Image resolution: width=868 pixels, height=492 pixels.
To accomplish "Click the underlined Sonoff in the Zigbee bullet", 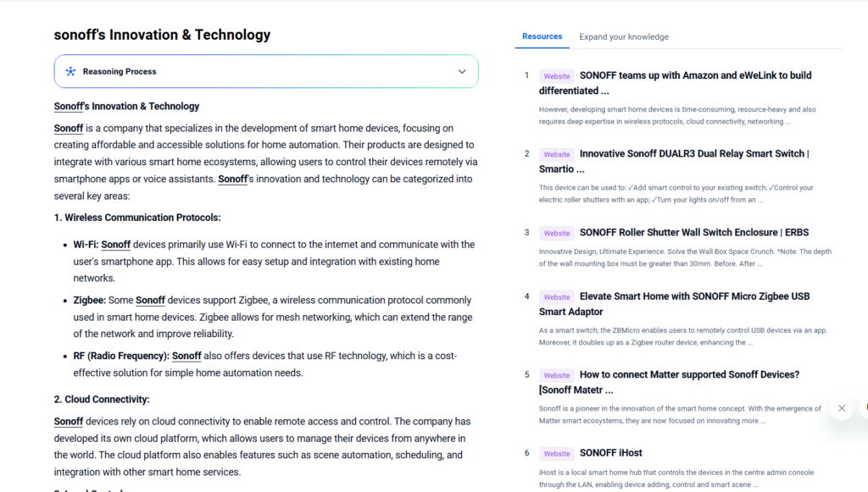I will pyautogui.click(x=151, y=301).
